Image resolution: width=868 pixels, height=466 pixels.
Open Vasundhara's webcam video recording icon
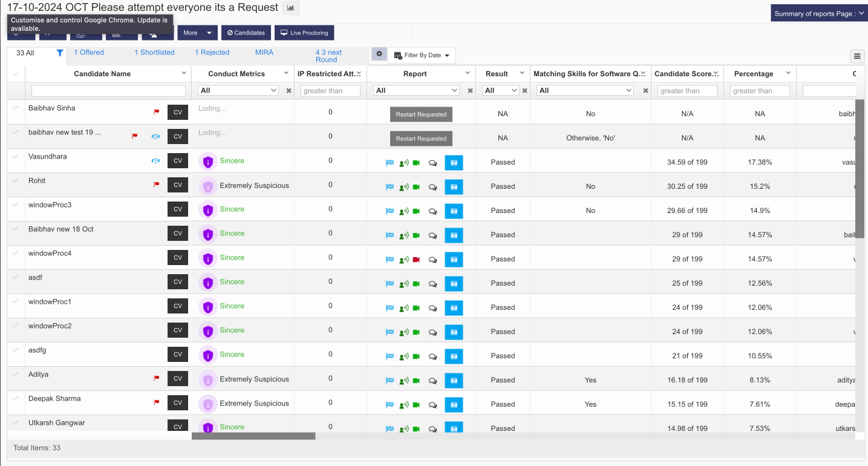pos(416,162)
